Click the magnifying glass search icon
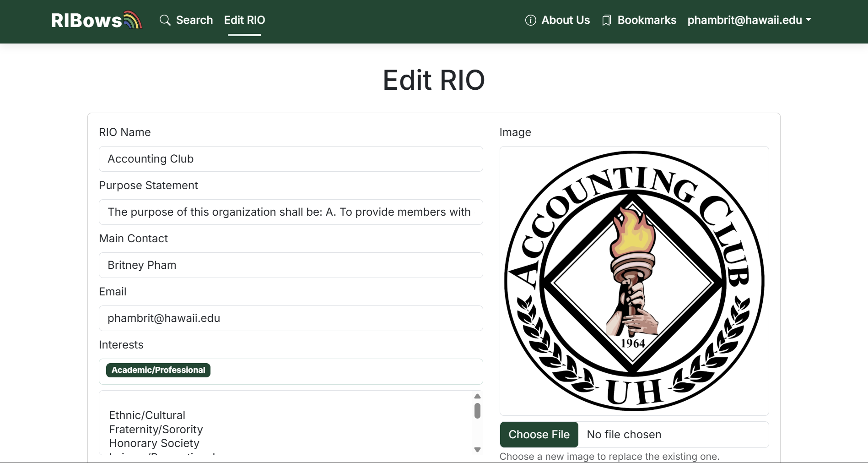 click(x=165, y=20)
